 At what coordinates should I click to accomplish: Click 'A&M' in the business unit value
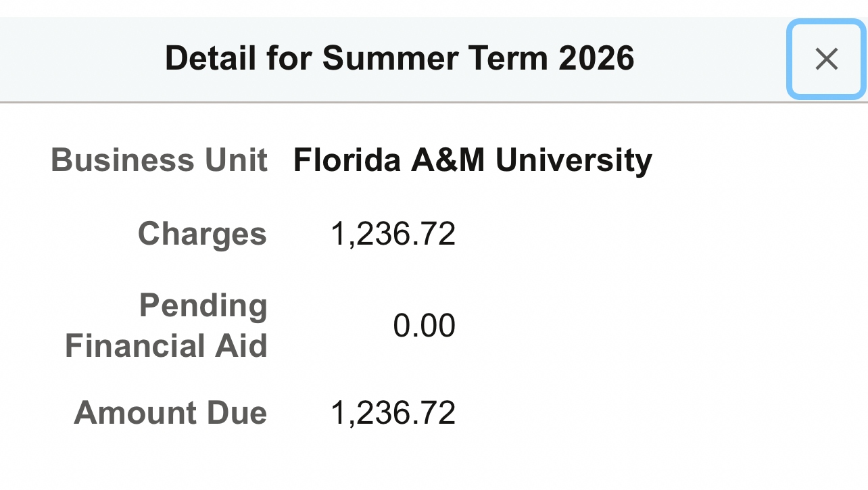tap(448, 161)
